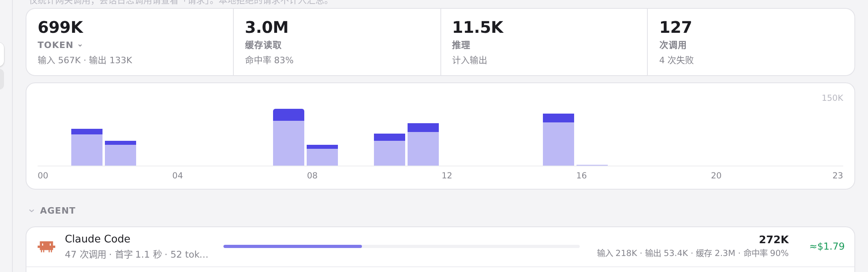Open the TOKEN metric dropdown chevron
The width and height of the screenshot is (868, 272).
[80, 45]
